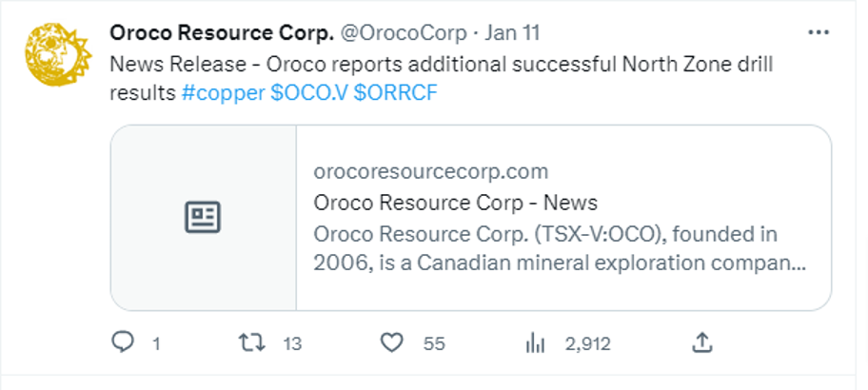Like the tweet with the heart icon
This screenshot has width=868, height=390.
(392, 343)
